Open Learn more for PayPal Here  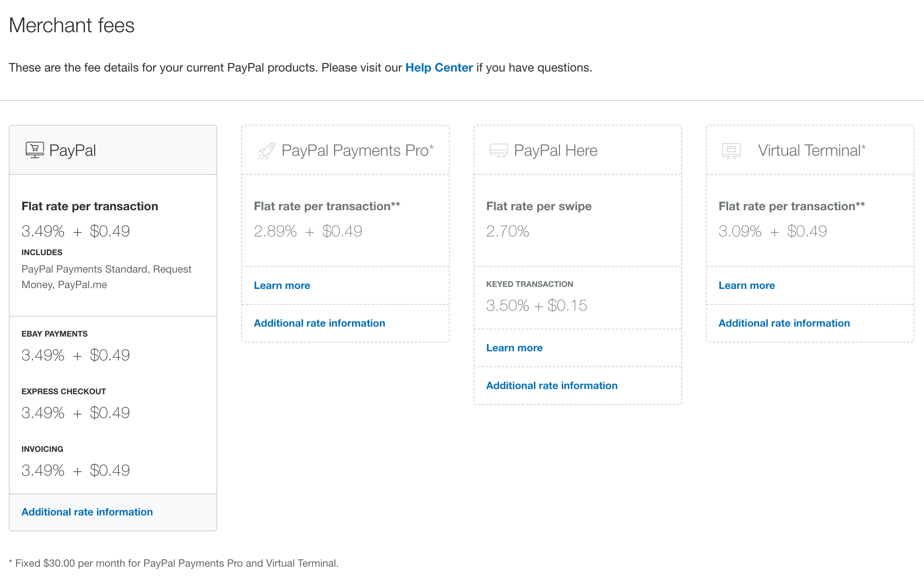point(514,347)
